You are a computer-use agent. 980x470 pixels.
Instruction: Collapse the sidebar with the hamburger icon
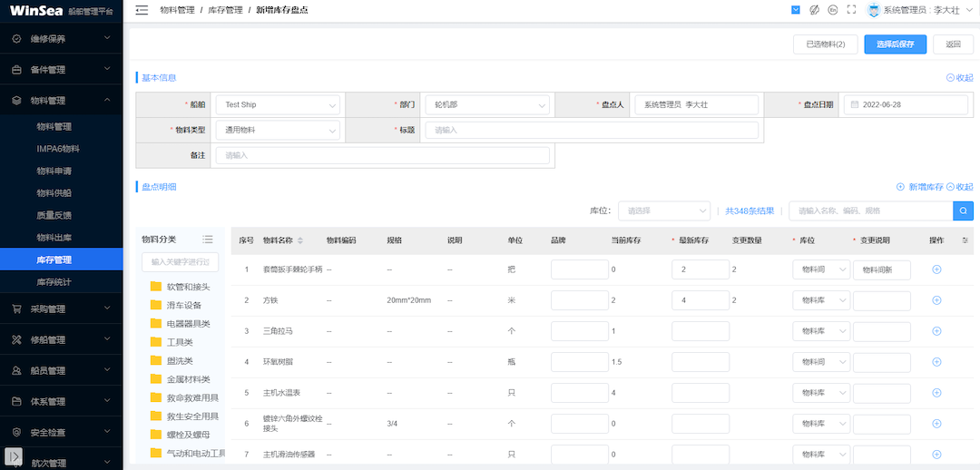coord(142,10)
